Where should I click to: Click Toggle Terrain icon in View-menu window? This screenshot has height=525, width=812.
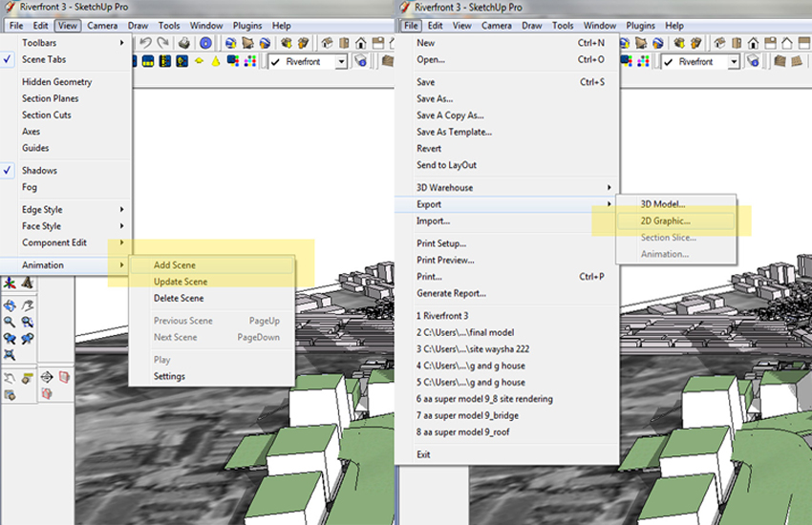click(x=248, y=43)
